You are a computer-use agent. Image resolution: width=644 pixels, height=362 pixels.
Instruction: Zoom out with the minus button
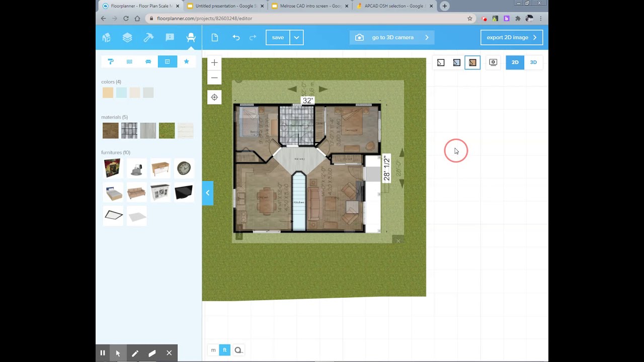point(214,77)
